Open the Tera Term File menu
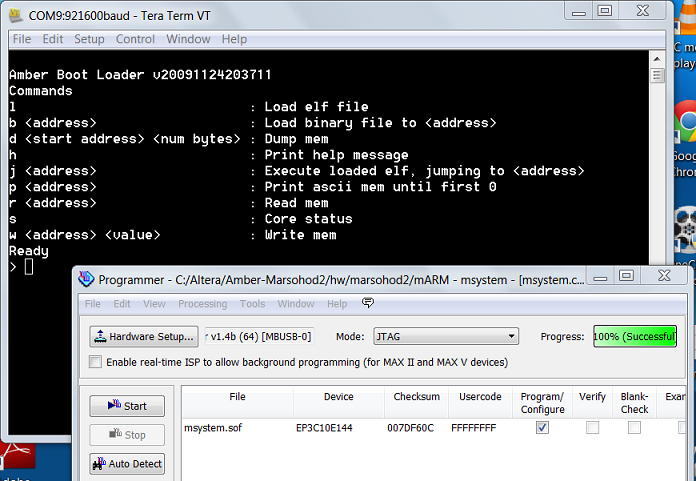Image resolution: width=696 pixels, height=481 pixels. pyautogui.click(x=22, y=39)
